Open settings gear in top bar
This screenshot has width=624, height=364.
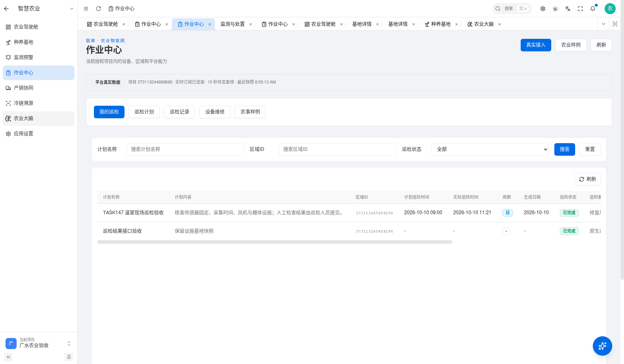pyautogui.click(x=543, y=9)
